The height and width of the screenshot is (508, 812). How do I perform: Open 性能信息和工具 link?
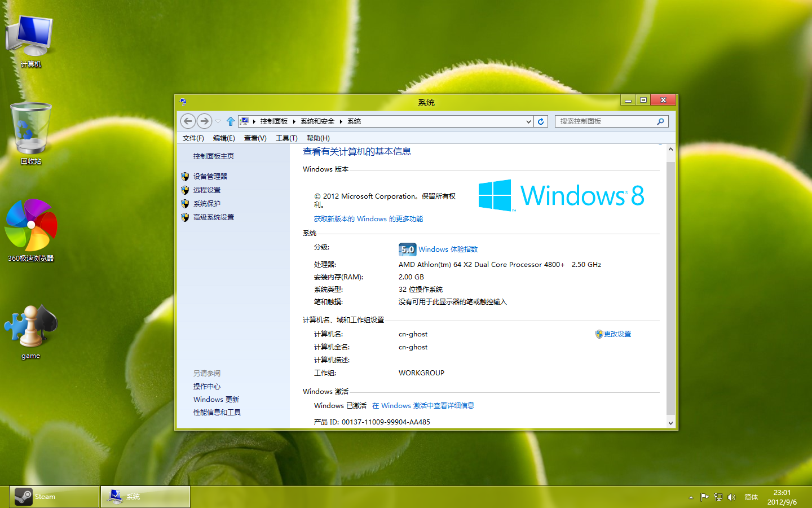tap(217, 413)
